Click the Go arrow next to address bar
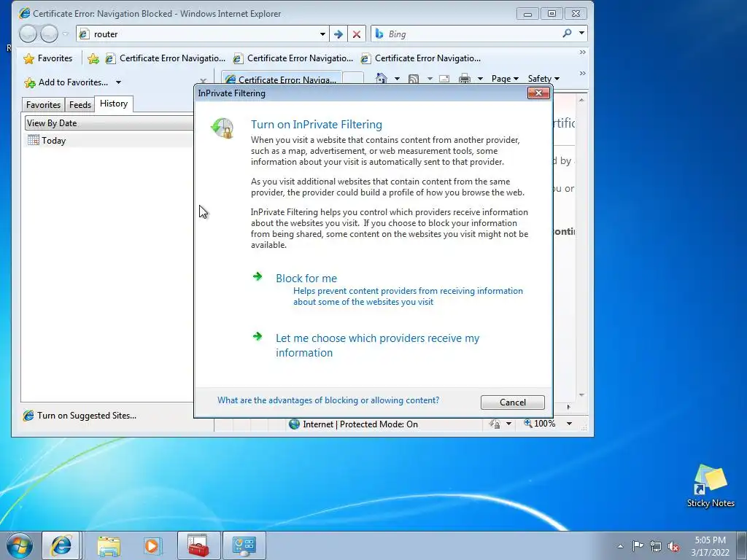This screenshot has height=560, width=747. tap(338, 34)
